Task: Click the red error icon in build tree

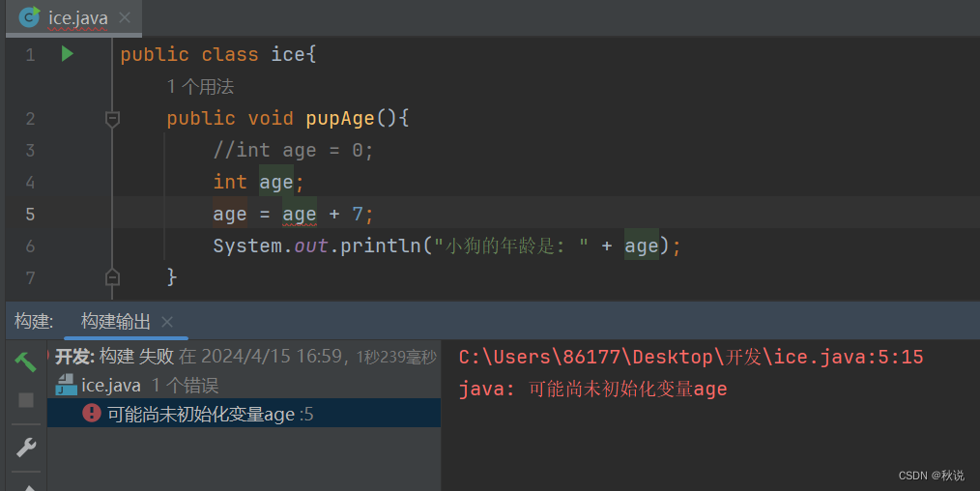Action: 92,413
